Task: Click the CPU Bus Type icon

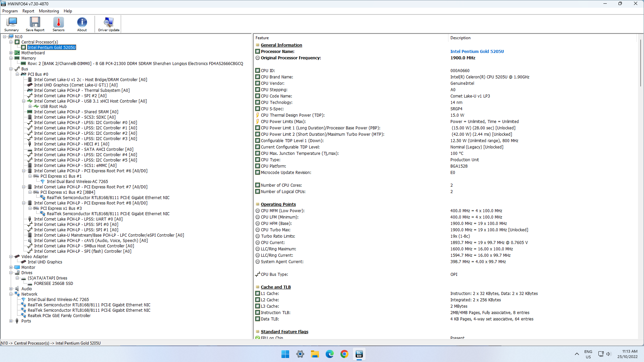Action: pyautogui.click(x=258, y=275)
